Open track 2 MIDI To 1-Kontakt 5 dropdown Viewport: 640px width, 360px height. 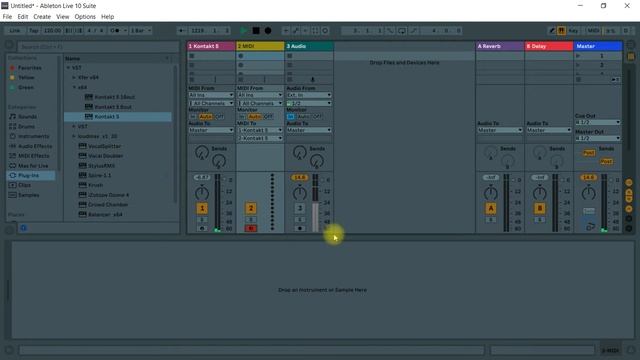[x=260, y=130]
